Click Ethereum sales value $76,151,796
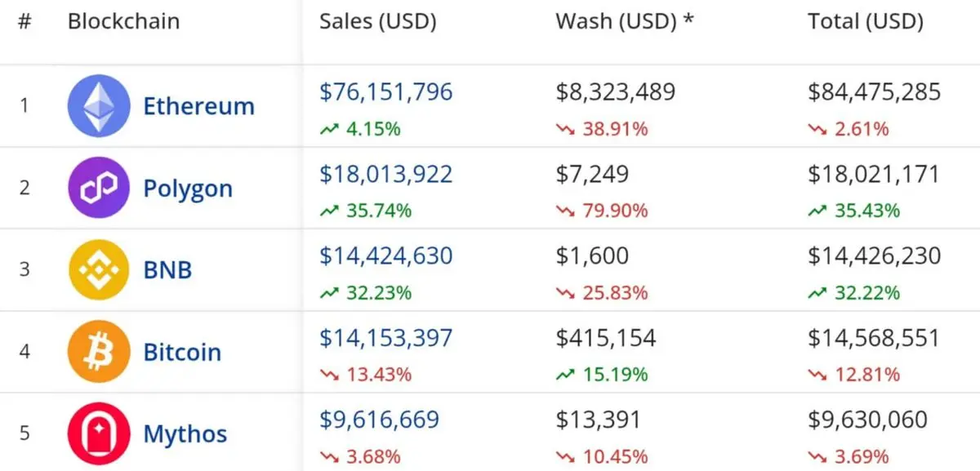This screenshot has height=471, width=980. click(386, 91)
